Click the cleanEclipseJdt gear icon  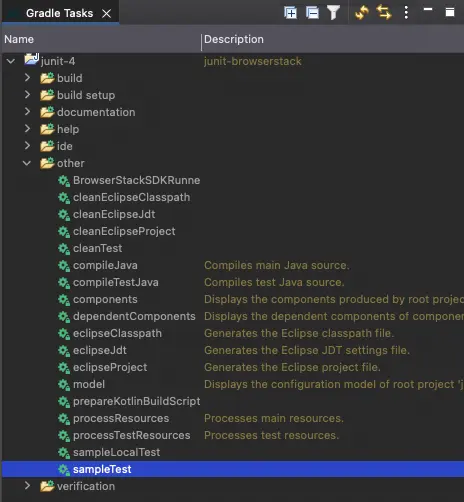(64, 215)
